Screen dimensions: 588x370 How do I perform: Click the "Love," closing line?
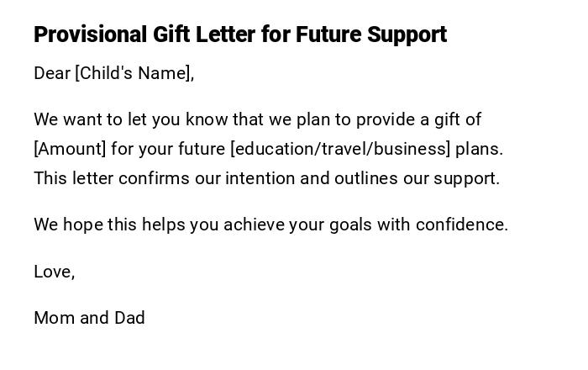[55, 271]
